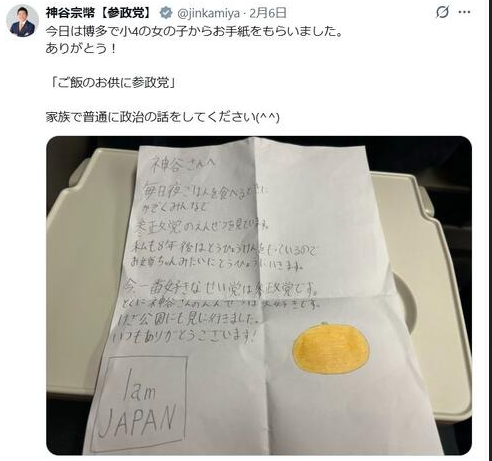Viewport: 492px width, 461px height.
Task: Enlarge the attached letter photo
Action: [259, 295]
